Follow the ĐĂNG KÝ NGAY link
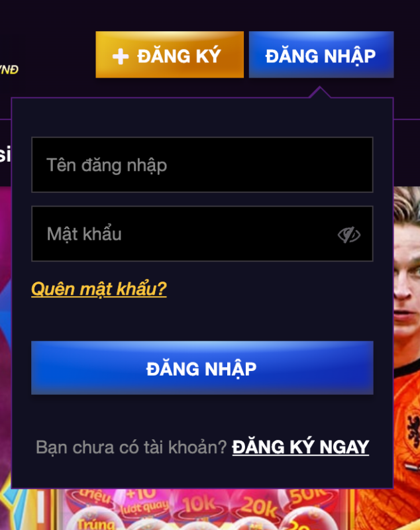Viewport: 420px width, 530px height. click(x=301, y=447)
